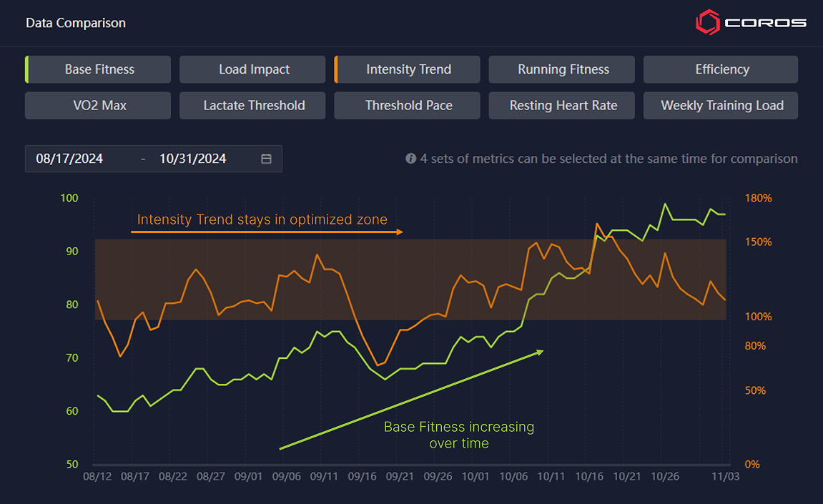This screenshot has height=504, width=823.
Task: Open the Data Comparison title tab
Action: (76, 23)
